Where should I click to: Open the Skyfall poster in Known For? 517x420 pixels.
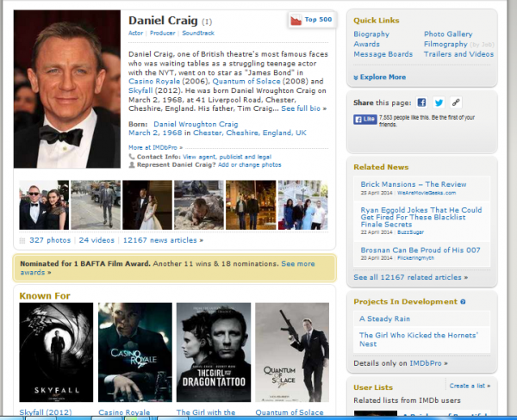56,353
